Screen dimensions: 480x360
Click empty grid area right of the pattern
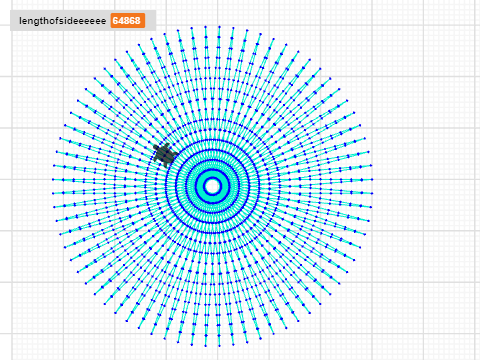click(x=427, y=187)
